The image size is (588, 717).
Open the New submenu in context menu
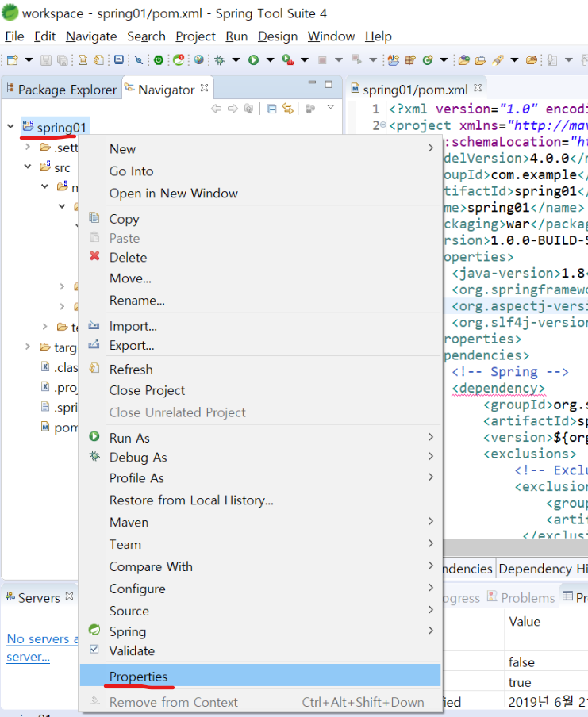coord(260,148)
